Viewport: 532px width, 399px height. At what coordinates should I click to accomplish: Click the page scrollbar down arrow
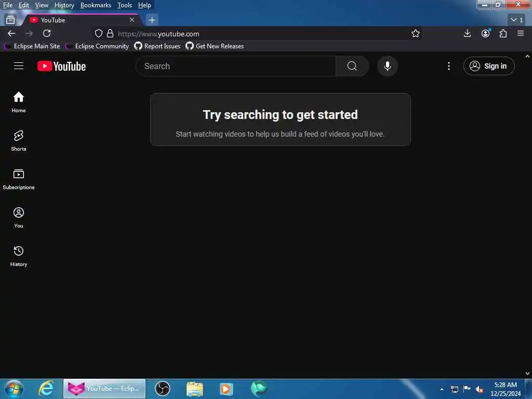click(527, 373)
